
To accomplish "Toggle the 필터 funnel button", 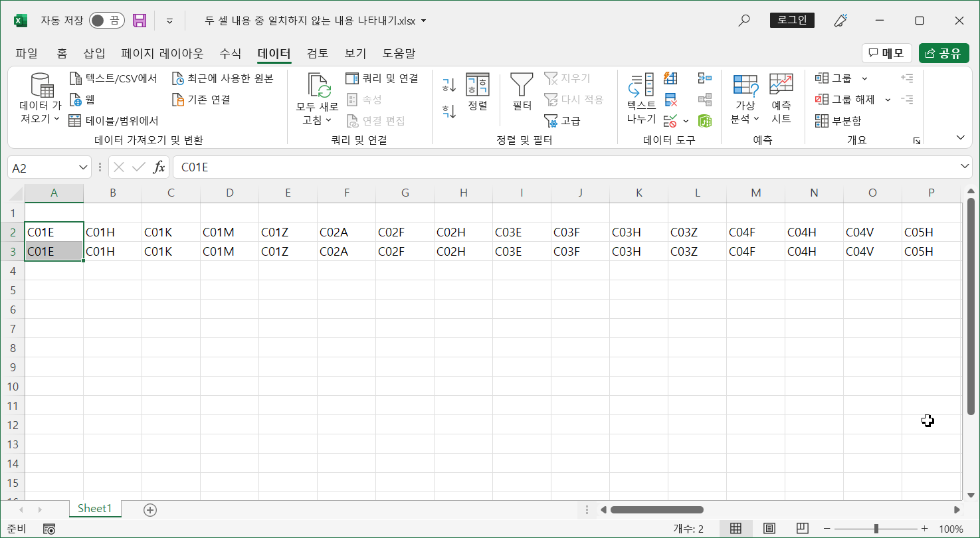I will point(522,92).
